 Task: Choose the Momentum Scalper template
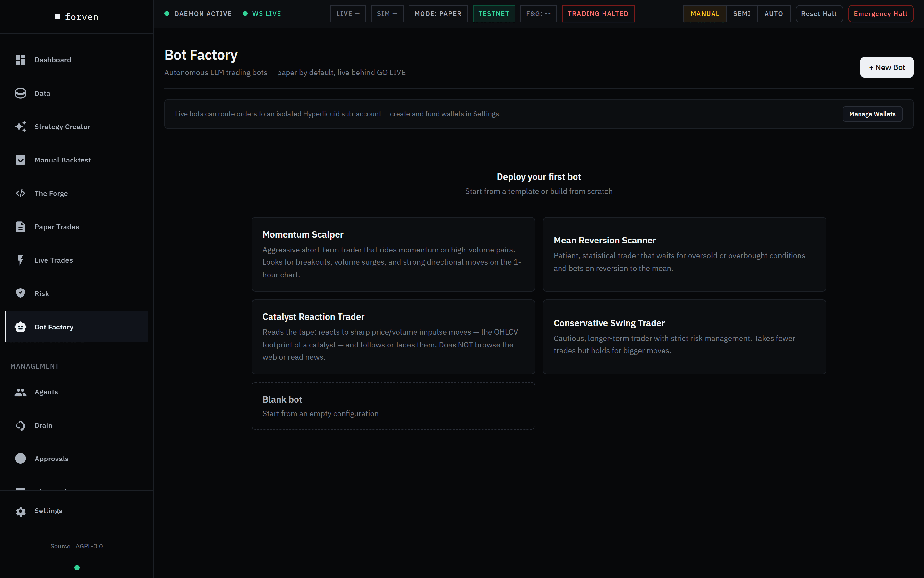pyautogui.click(x=393, y=254)
